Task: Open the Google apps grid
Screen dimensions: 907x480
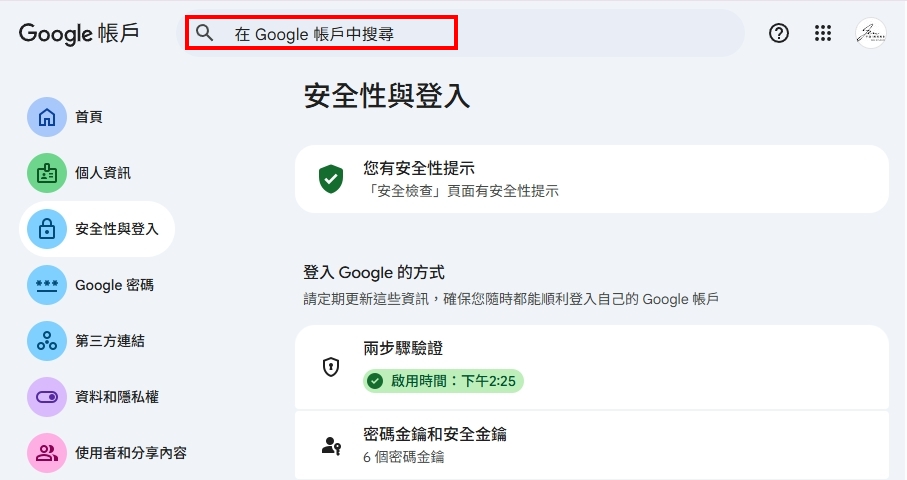Action: point(823,33)
